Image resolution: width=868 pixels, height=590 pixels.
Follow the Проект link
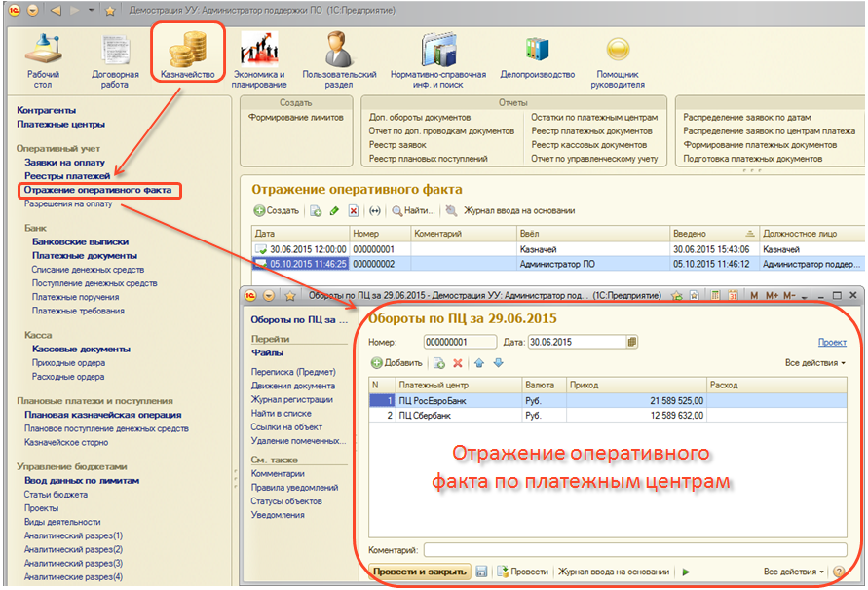click(x=832, y=342)
